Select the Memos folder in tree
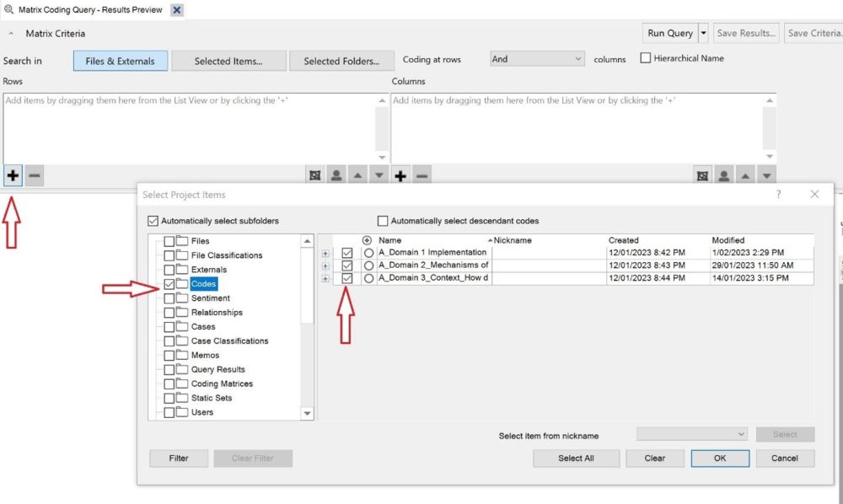This screenshot has width=843, height=504. [x=205, y=355]
